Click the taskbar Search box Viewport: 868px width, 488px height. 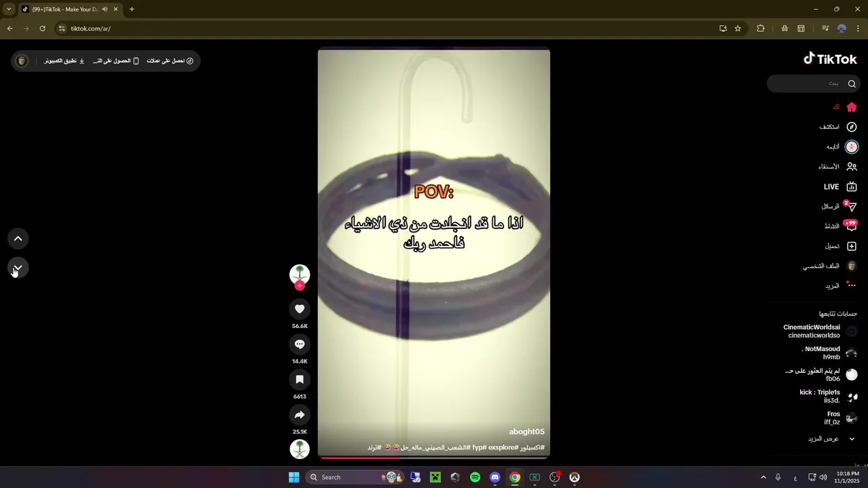(355, 477)
